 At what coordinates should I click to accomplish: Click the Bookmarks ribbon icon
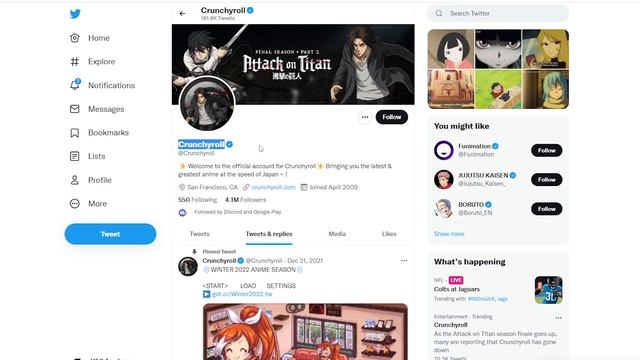(75, 133)
